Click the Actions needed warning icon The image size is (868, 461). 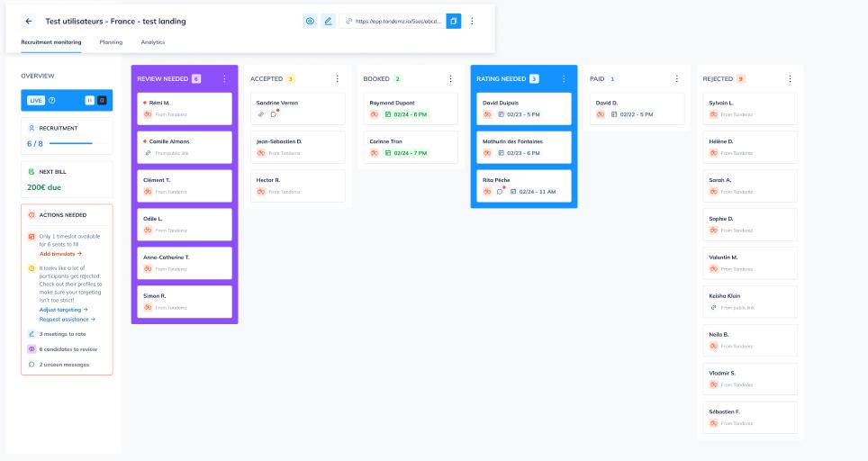32,214
